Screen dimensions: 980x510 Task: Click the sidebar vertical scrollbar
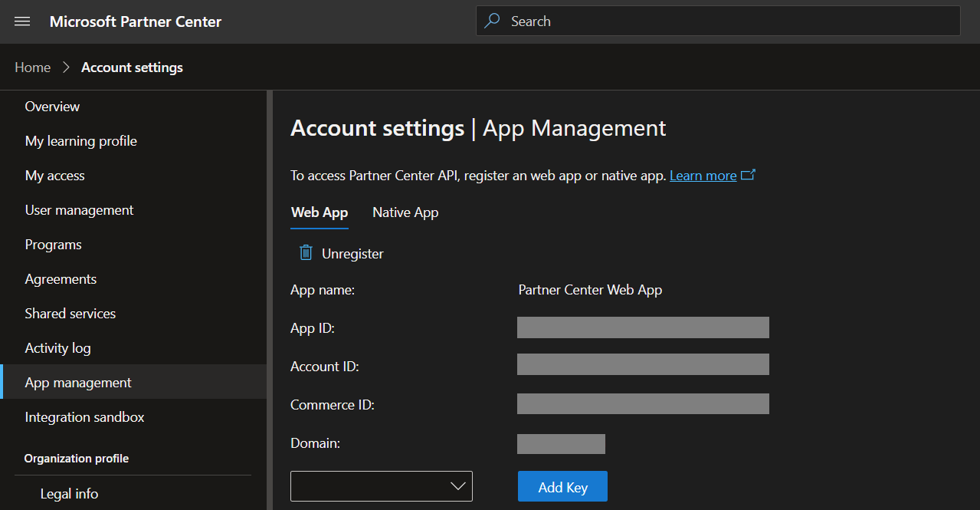coord(270,300)
